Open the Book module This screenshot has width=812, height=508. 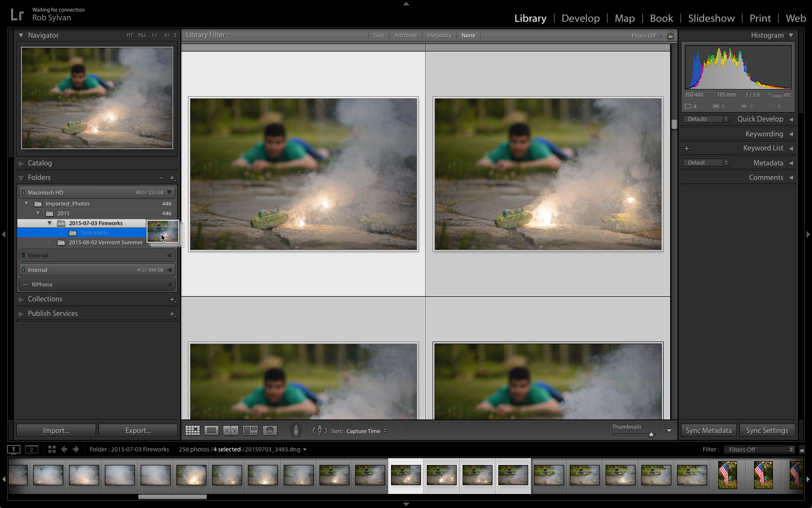661,18
